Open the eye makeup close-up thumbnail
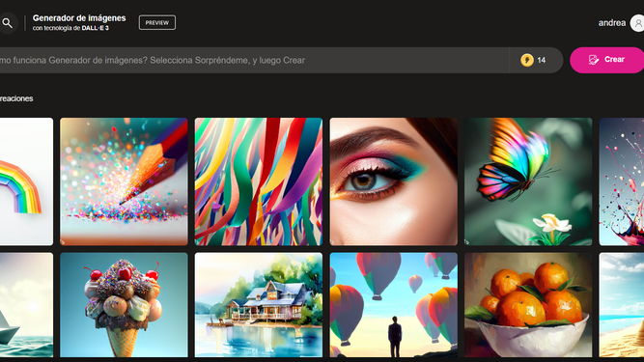644x362 pixels. pyautogui.click(x=394, y=181)
